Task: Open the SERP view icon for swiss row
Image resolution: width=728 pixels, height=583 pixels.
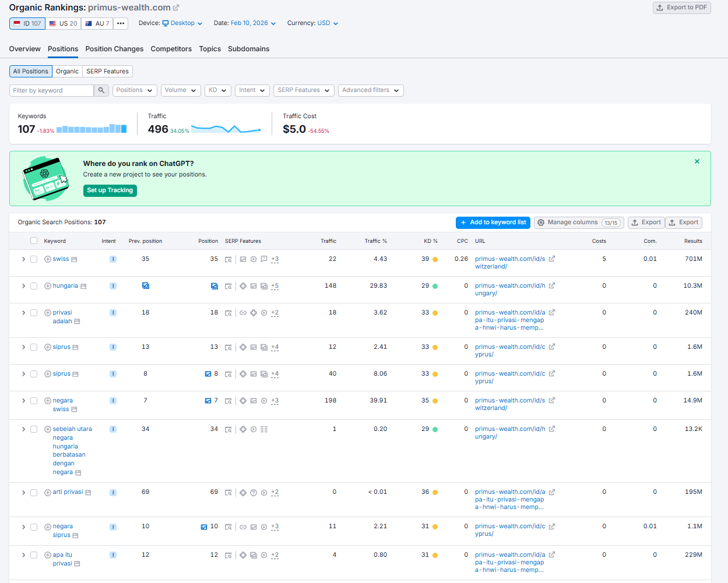Action: tap(228, 259)
